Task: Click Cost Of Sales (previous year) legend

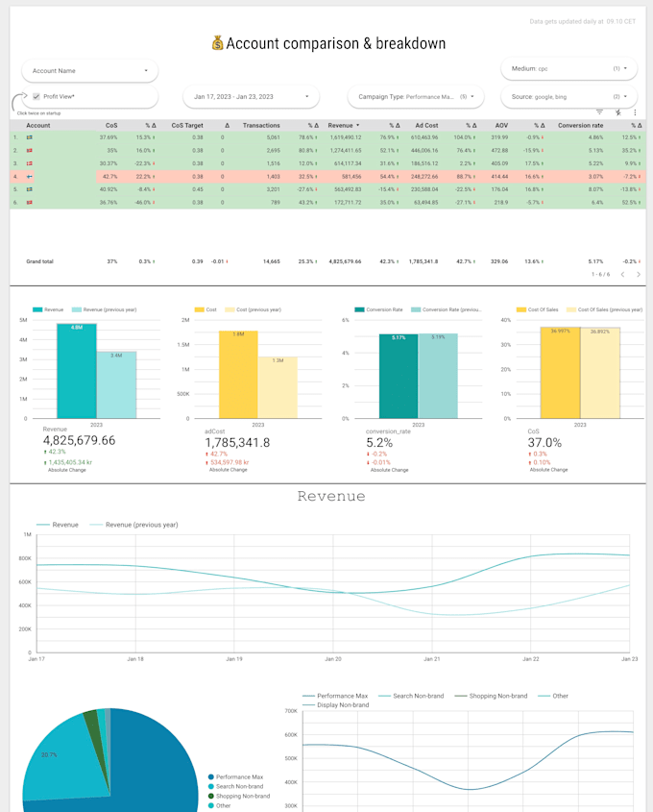Action: coord(604,309)
